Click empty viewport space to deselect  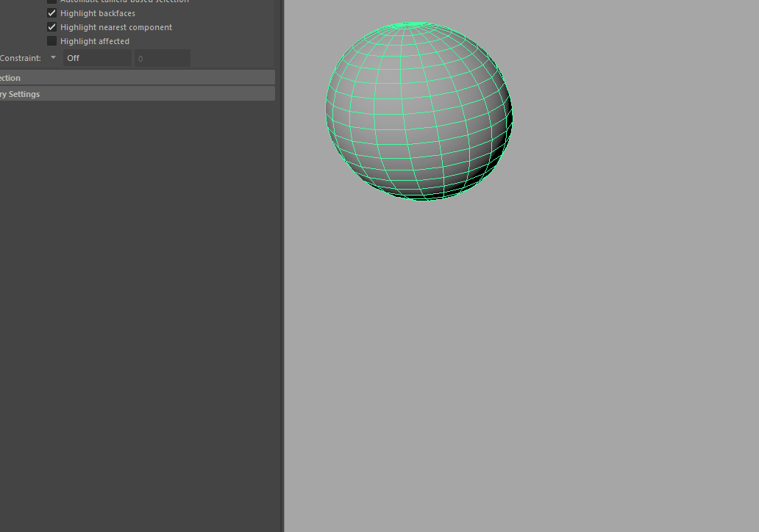coord(552,367)
